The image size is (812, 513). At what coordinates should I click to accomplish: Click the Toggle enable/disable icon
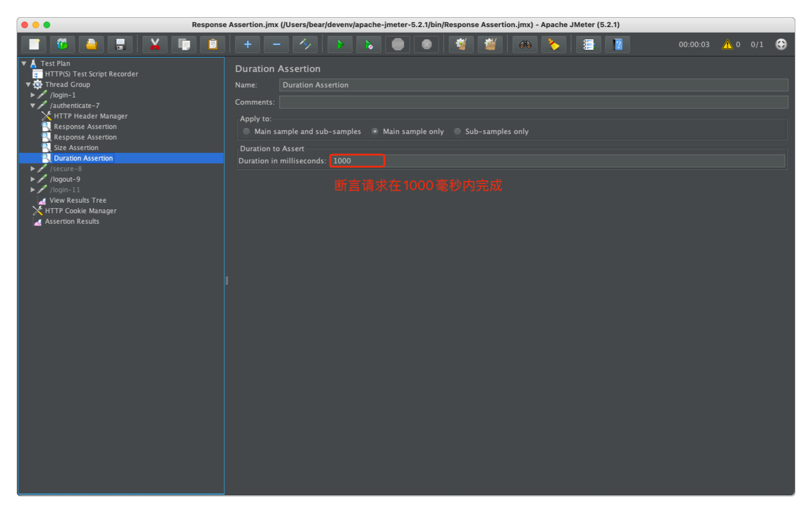(305, 44)
